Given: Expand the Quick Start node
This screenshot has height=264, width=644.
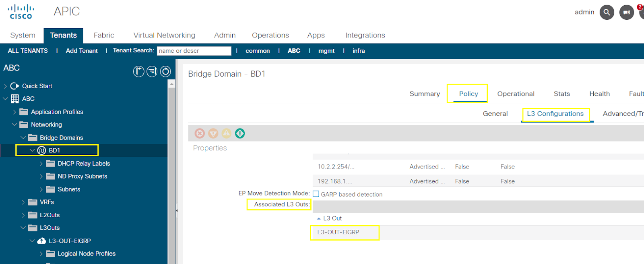Looking at the screenshot, I should tap(5, 86).
